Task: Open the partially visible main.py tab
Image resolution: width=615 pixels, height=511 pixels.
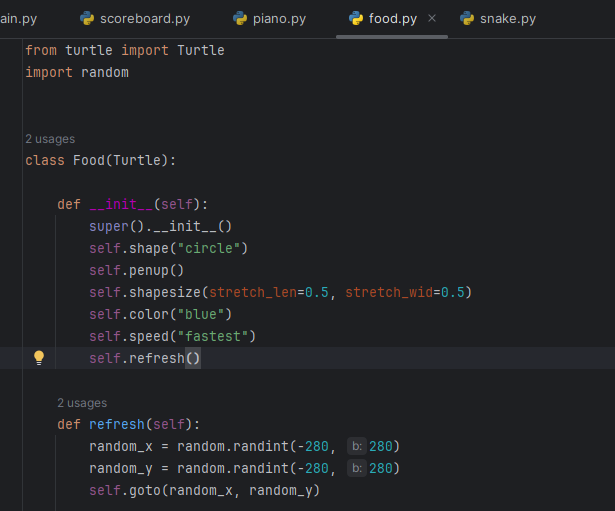Action: click(x=18, y=18)
